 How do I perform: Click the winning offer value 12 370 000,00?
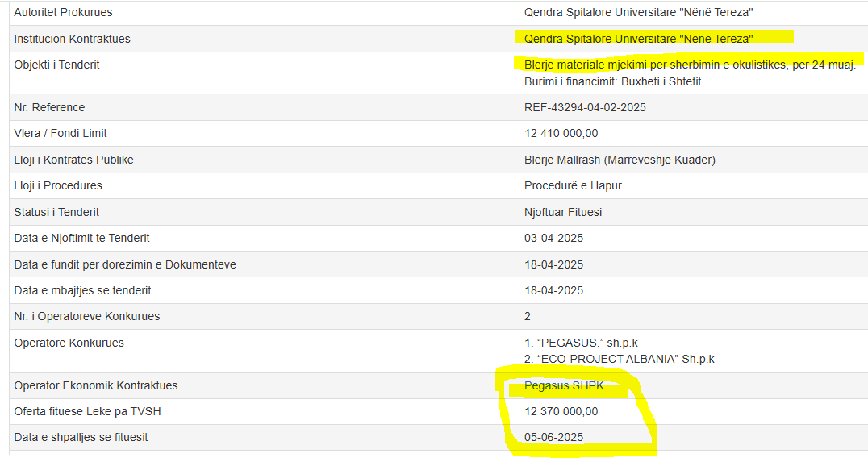pyautogui.click(x=561, y=411)
